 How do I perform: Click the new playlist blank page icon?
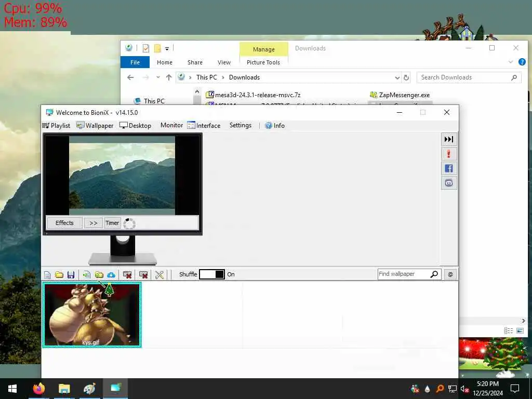tap(47, 274)
